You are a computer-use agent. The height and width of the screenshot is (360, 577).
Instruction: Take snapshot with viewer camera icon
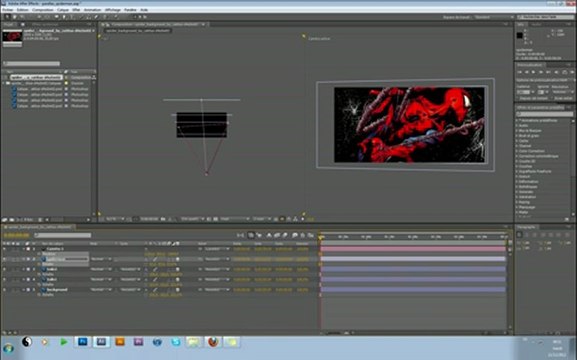click(163, 219)
